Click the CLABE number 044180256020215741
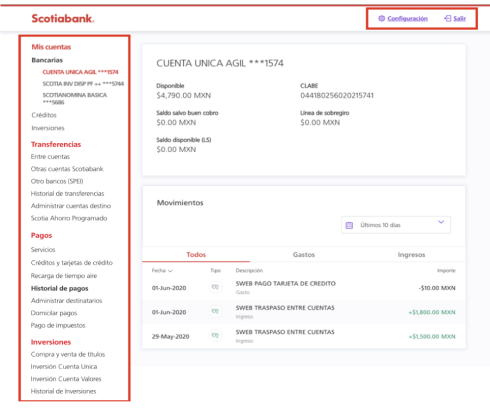This screenshot has height=408, width=490. click(337, 96)
